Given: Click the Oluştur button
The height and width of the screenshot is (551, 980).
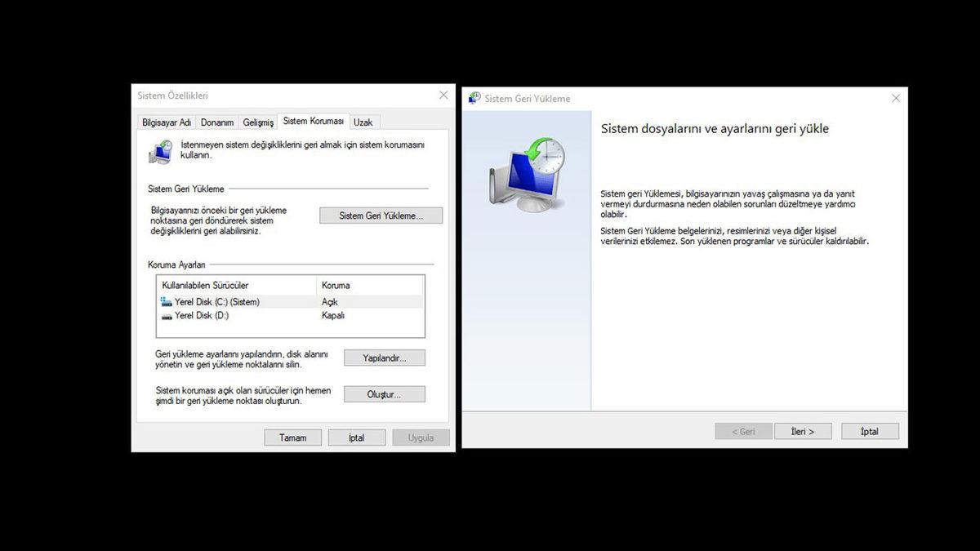Looking at the screenshot, I should point(385,393).
